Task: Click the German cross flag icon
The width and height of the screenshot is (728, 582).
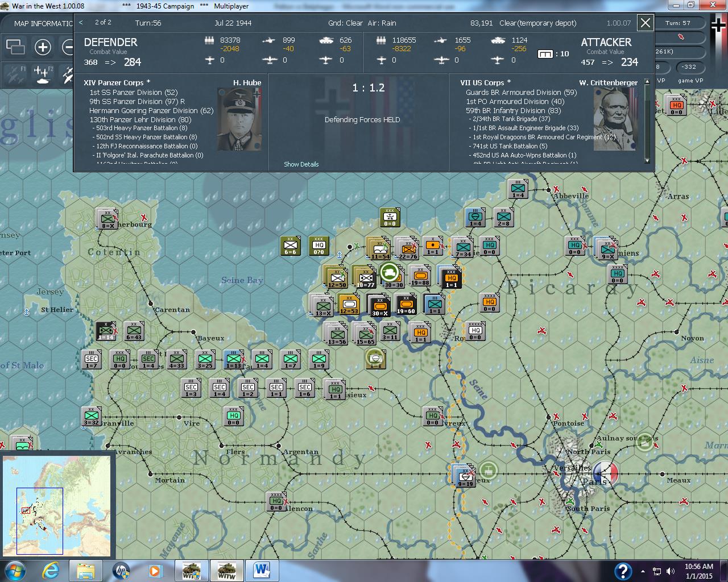Action: (x=719, y=26)
